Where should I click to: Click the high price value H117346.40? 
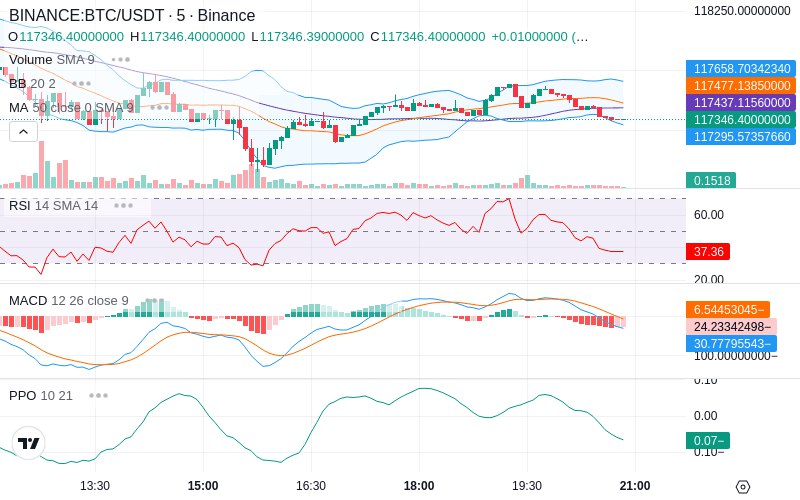coord(187,37)
